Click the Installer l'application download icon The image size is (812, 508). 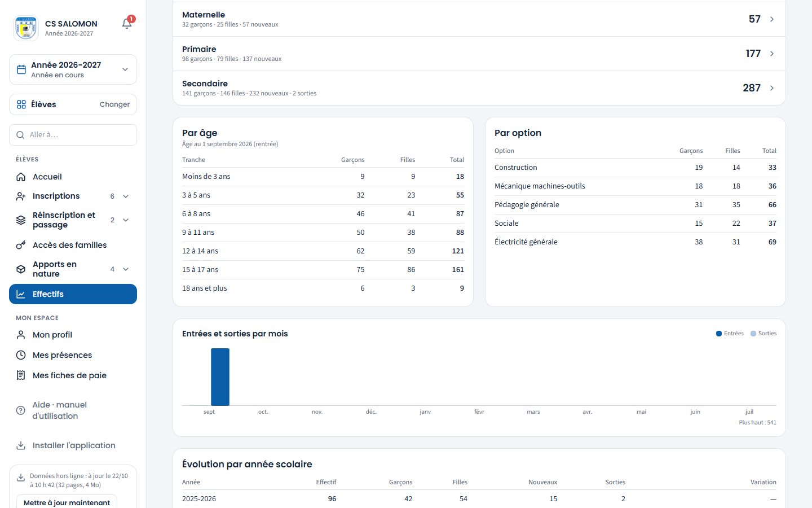pyautogui.click(x=21, y=445)
